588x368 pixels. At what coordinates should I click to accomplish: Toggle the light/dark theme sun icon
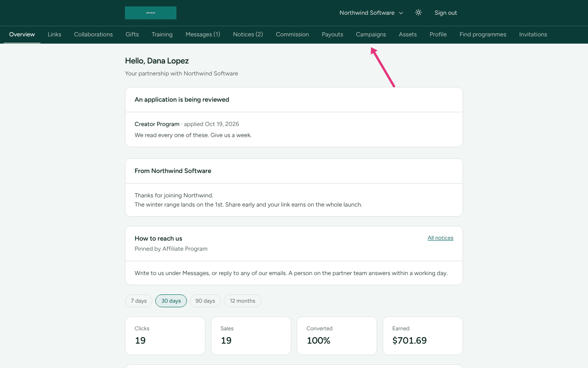(418, 13)
